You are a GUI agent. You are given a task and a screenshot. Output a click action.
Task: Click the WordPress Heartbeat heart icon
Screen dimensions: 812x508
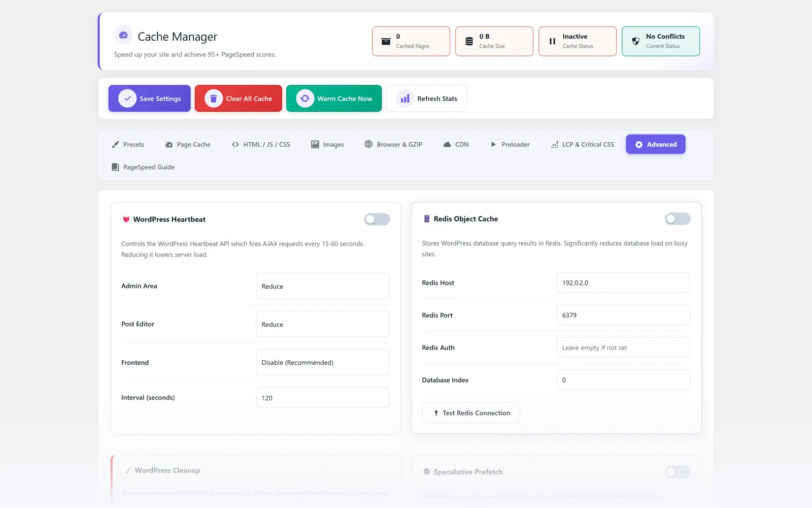tap(126, 219)
